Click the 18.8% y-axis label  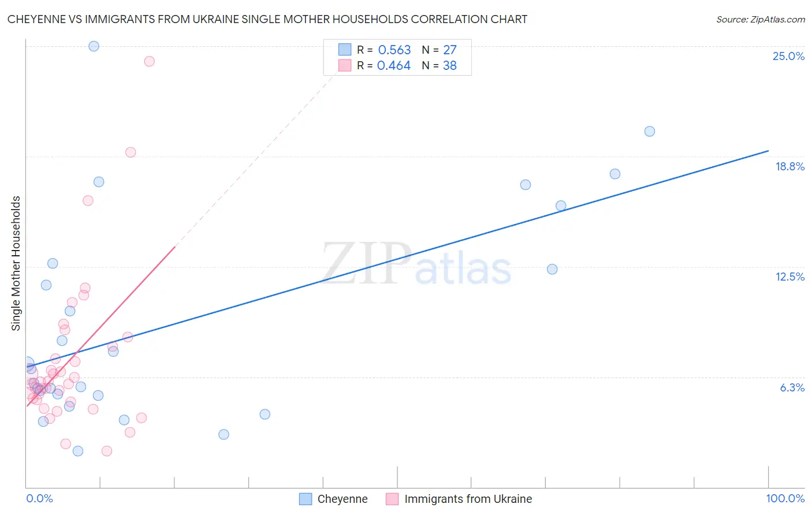(x=789, y=166)
